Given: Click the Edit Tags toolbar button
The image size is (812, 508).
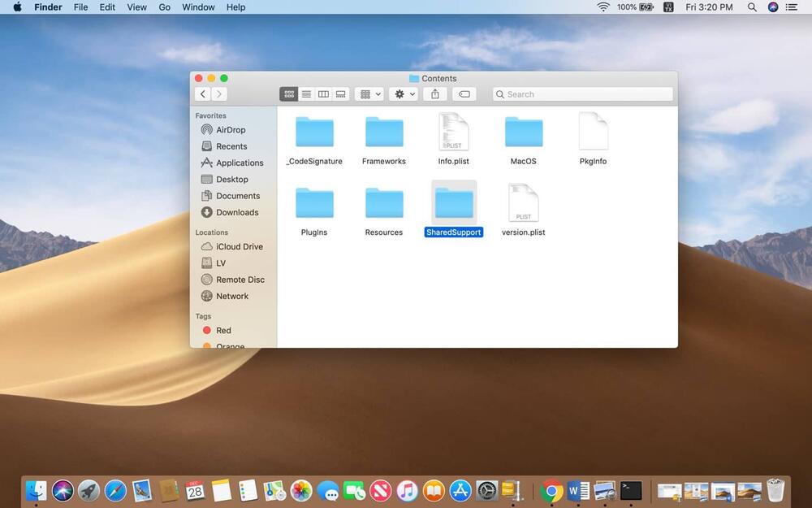Looking at the screenshot, I should tap(464, 94).
